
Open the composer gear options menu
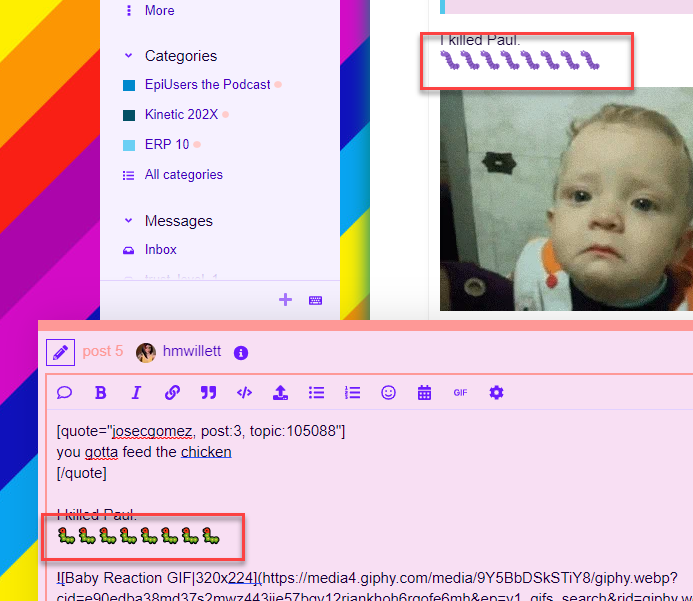point(496,392)
